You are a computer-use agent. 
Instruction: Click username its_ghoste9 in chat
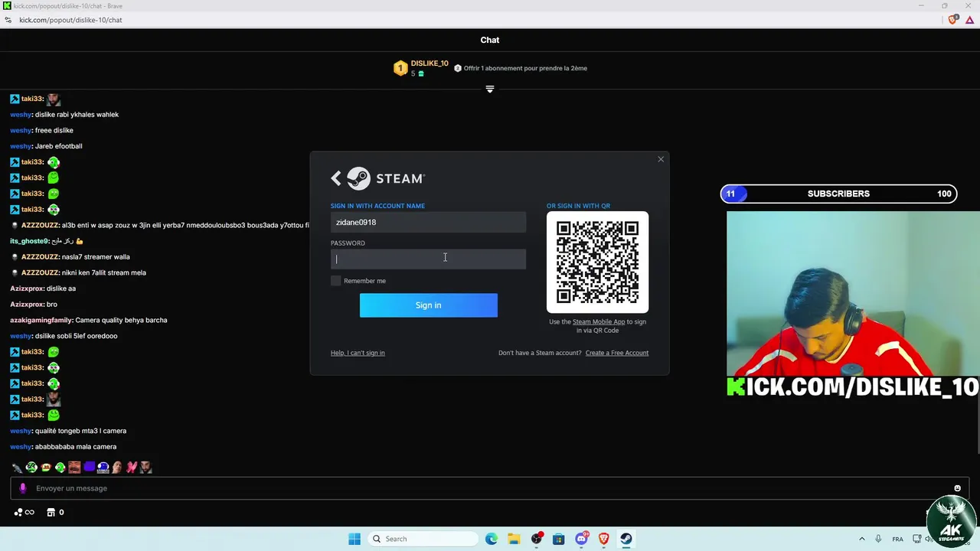click(x=29, y=241)
